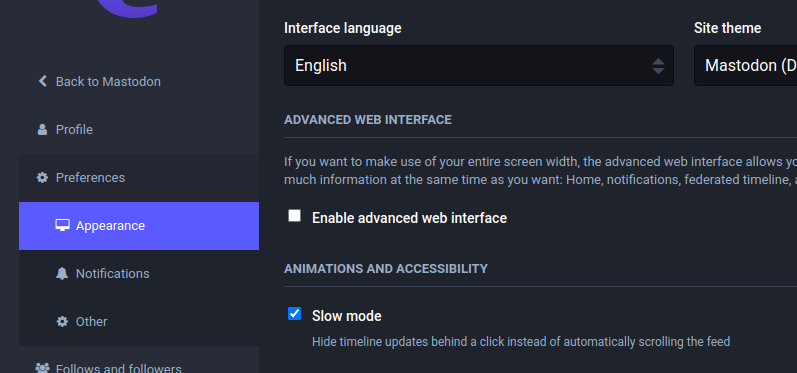Click the Slow mode label text
This screenshot has height=373, width=797.
(x=347, y=316)
